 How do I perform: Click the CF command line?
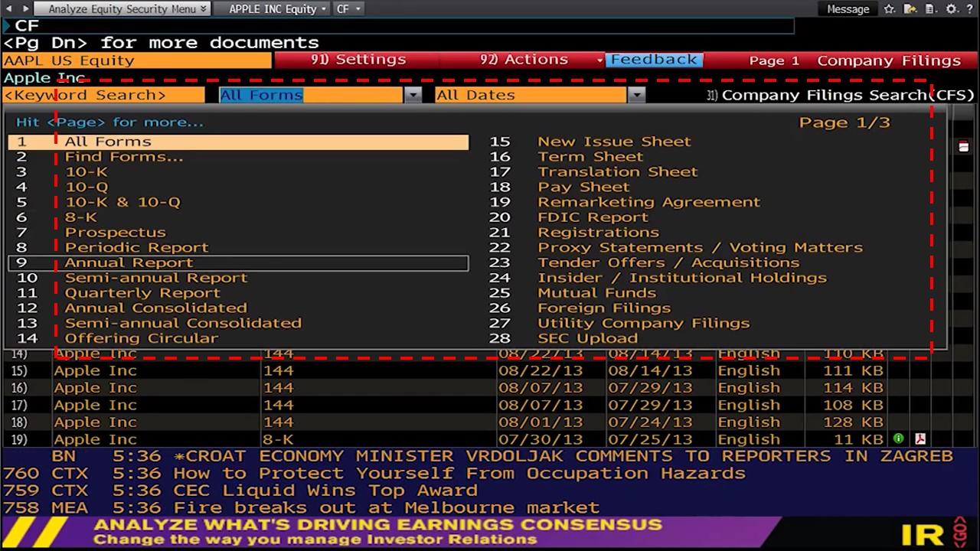(398, 26)
